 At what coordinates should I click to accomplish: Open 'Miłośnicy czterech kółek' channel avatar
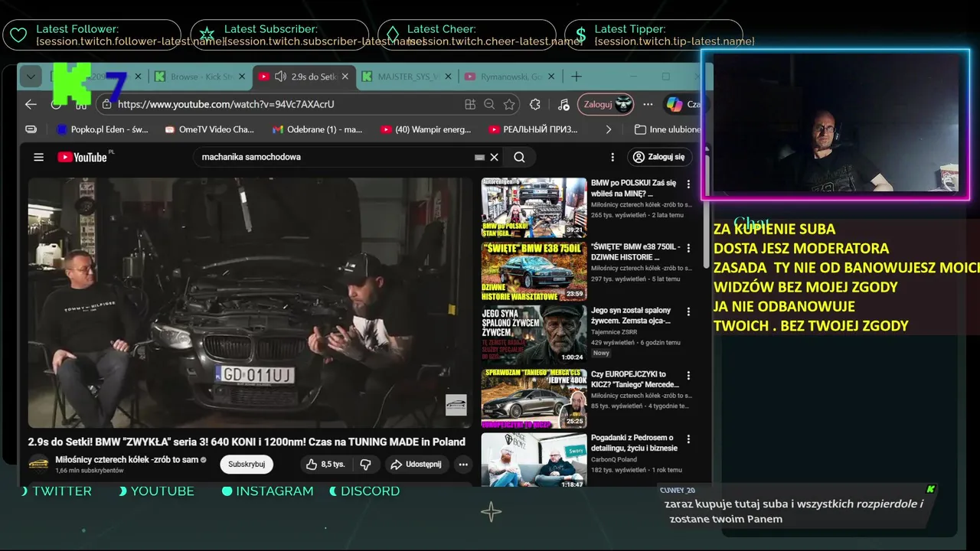[38, 464]
